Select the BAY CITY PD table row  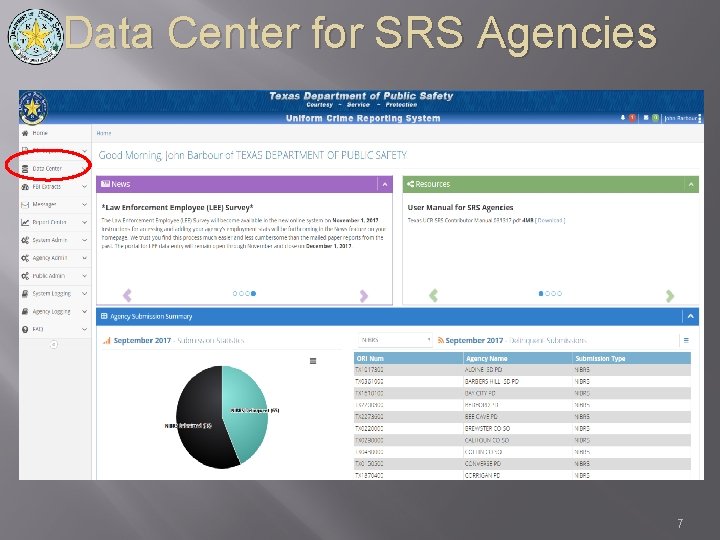523,394
